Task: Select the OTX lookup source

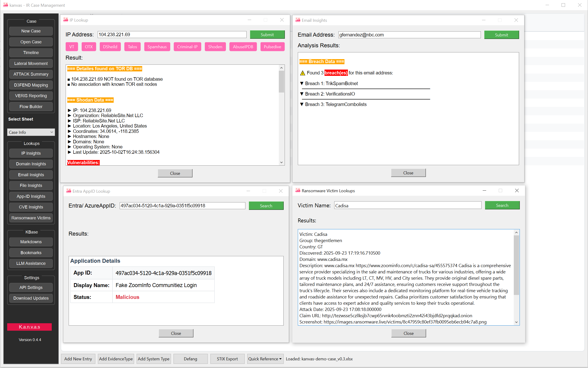Action: (89, 46)
